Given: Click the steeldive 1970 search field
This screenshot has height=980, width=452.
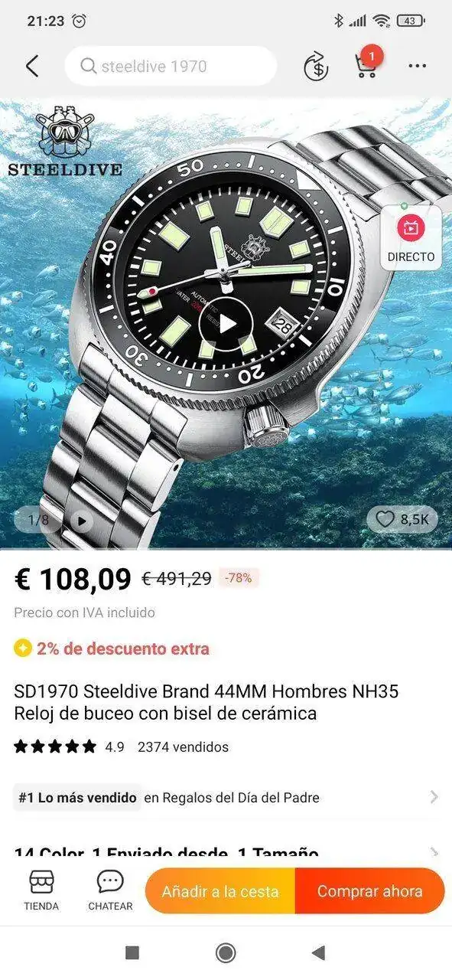Looking at the screenshot, I should [x=171, y=67].
